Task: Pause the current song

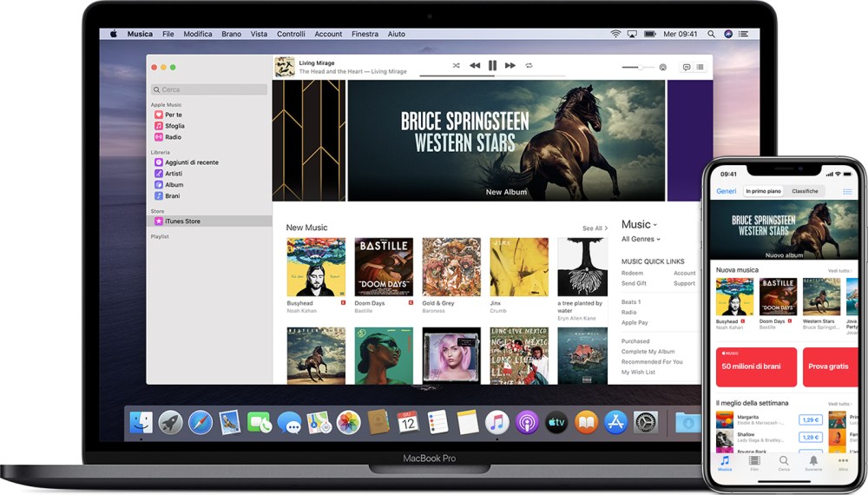Action: click(492, 65)
